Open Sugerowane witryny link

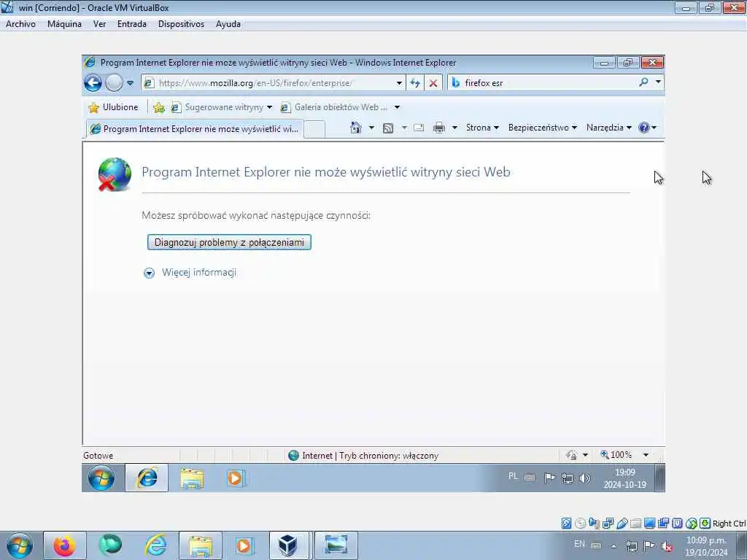point(217,107)
